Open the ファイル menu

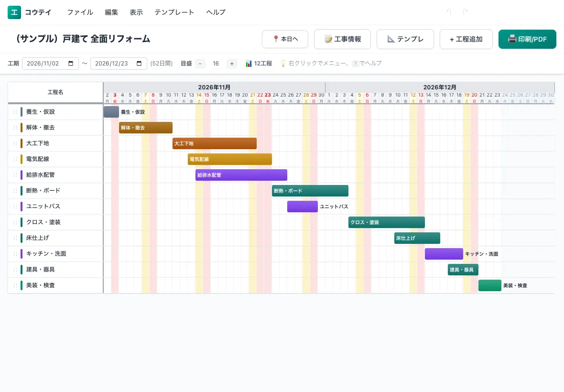point(80,12)
